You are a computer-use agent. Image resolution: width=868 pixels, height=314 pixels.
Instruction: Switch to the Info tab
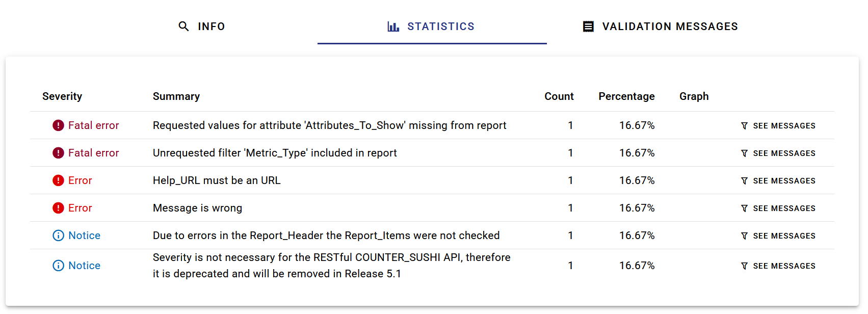click(x=202, y=27)
